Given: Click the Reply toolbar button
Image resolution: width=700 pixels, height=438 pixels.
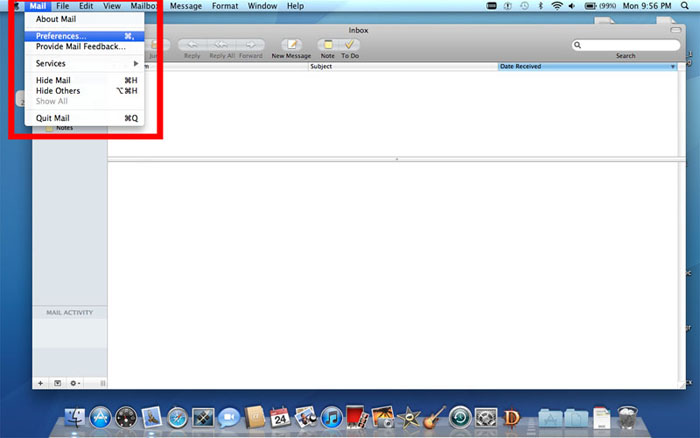Looking at the screenshot, I should [192, 45].
